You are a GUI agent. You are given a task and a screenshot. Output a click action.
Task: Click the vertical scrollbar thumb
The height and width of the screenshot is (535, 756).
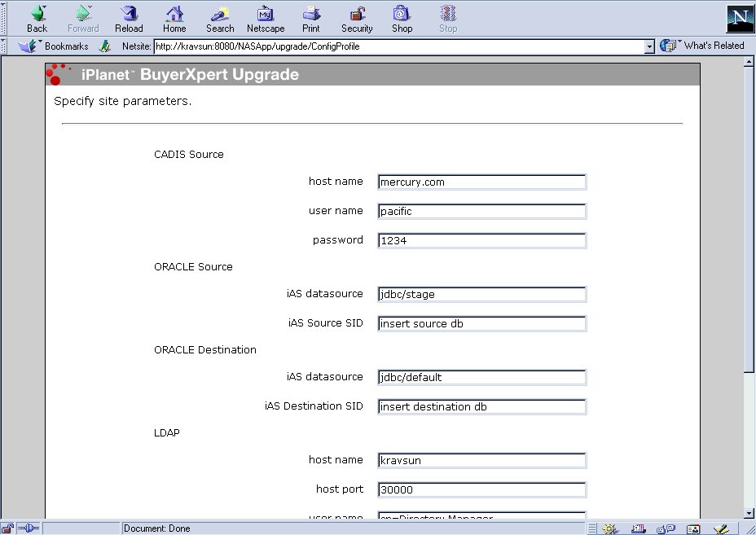(749, 219)
